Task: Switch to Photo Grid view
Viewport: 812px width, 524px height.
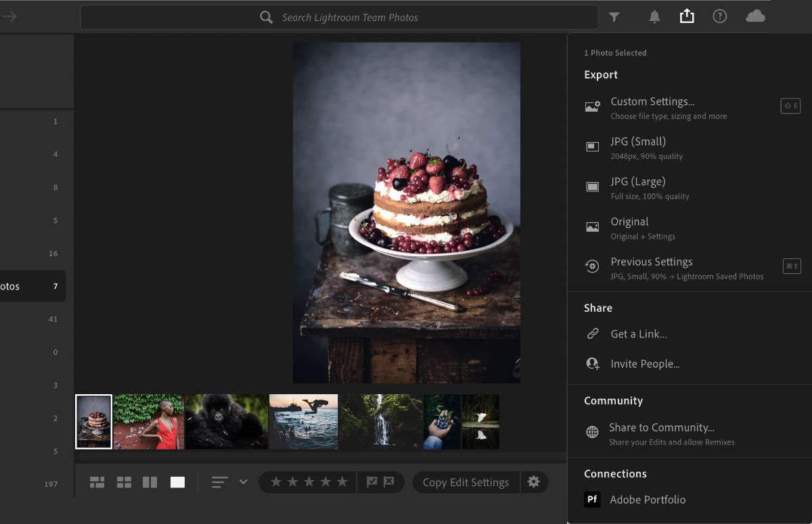Action: (97, 482)
